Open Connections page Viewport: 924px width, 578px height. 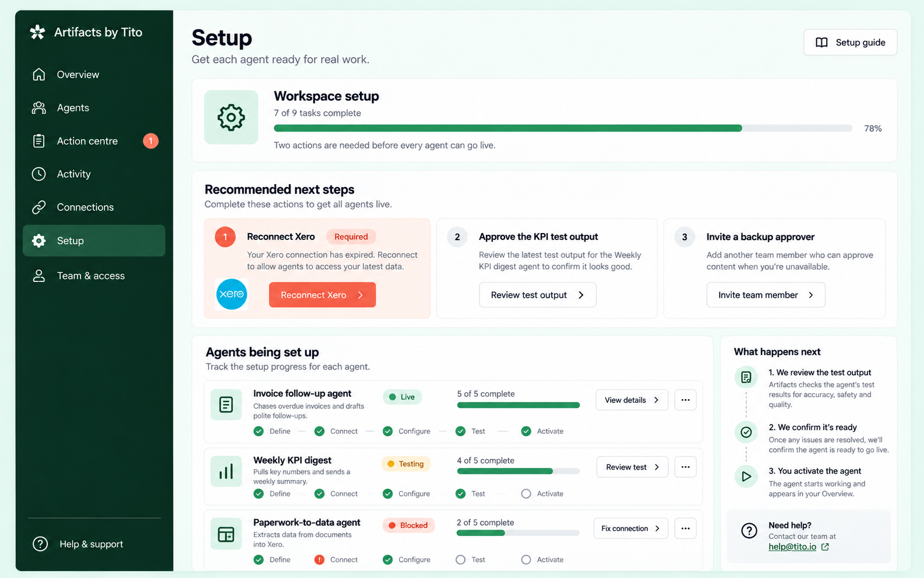[94, 207]
